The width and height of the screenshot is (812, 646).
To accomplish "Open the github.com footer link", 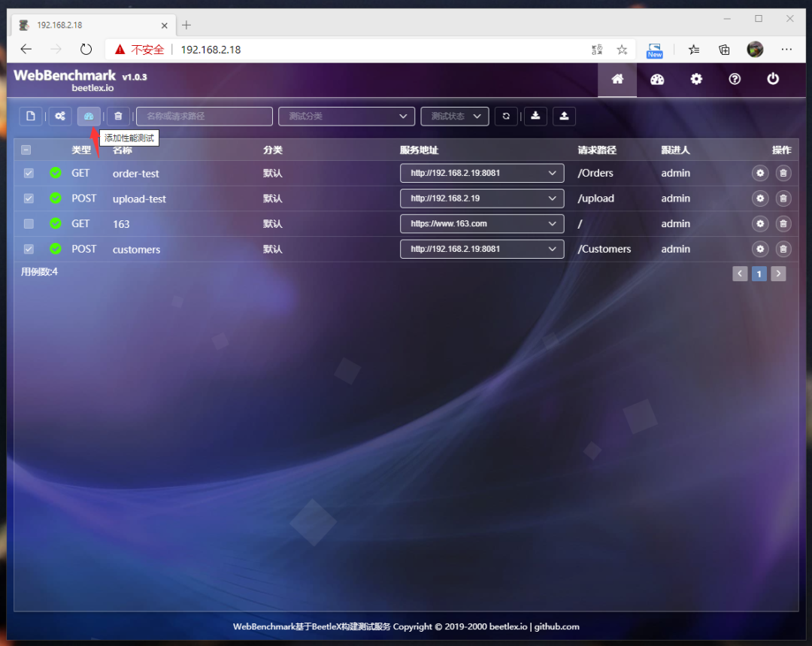I will [x=556, y=626].
